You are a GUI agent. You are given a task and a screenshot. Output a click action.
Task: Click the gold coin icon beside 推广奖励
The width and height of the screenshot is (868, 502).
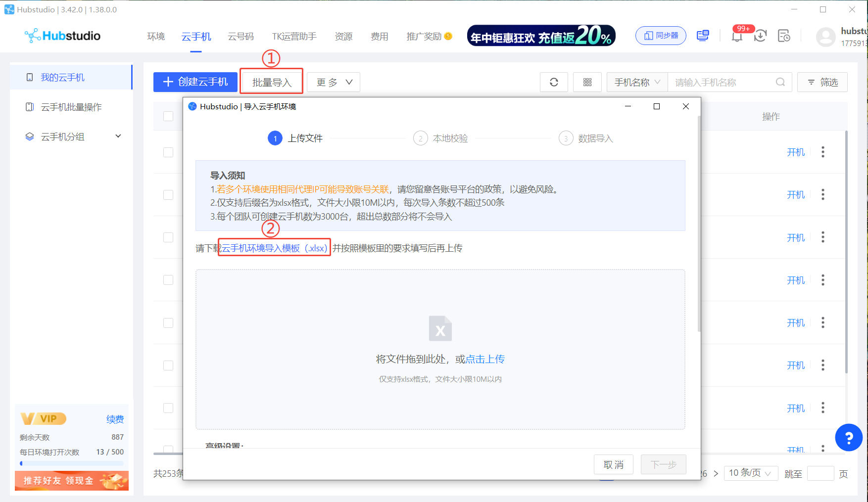click(448, 36)
